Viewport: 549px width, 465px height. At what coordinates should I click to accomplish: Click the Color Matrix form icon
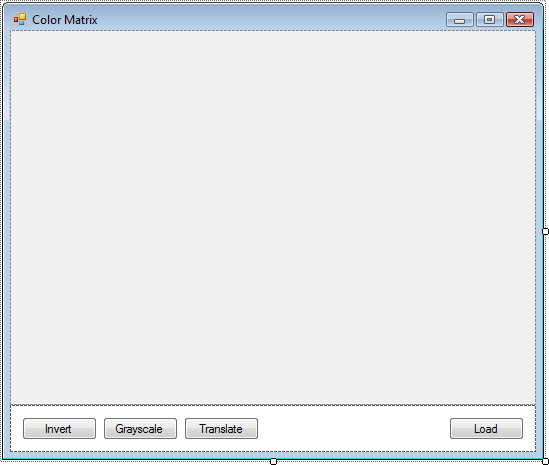[x=20, y=19]
